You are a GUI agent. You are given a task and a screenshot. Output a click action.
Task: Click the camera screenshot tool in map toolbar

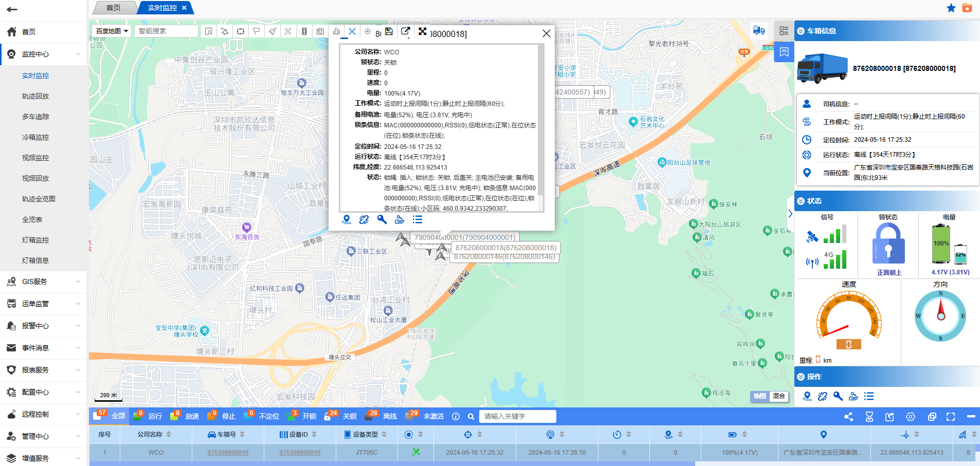click(320, 31)
